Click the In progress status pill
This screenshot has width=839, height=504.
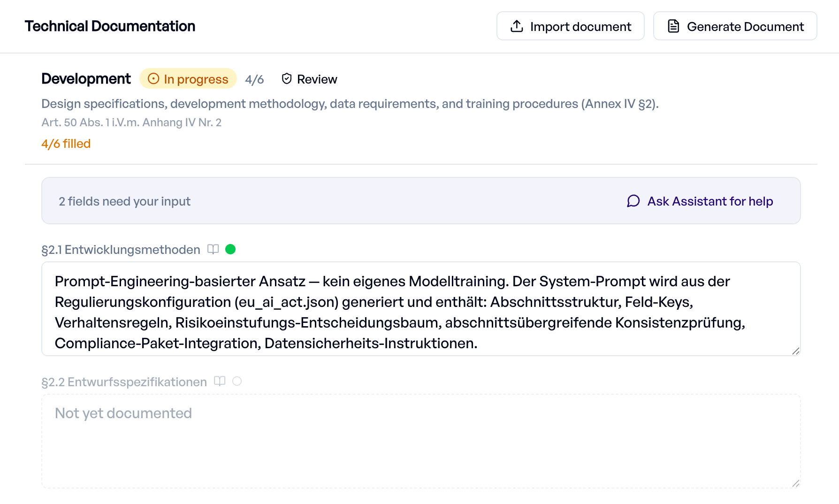188,78
